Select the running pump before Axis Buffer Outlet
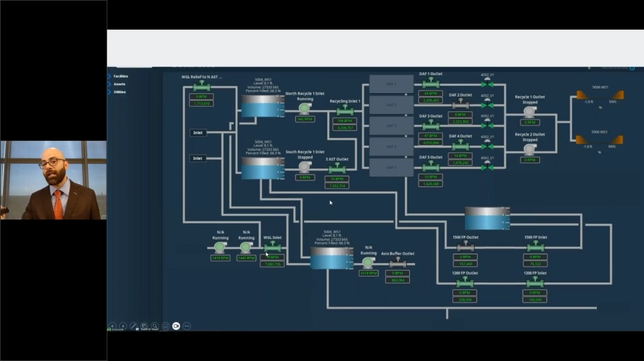The height and width of the screenshot is (361, 644). click(x=368, y=262)
